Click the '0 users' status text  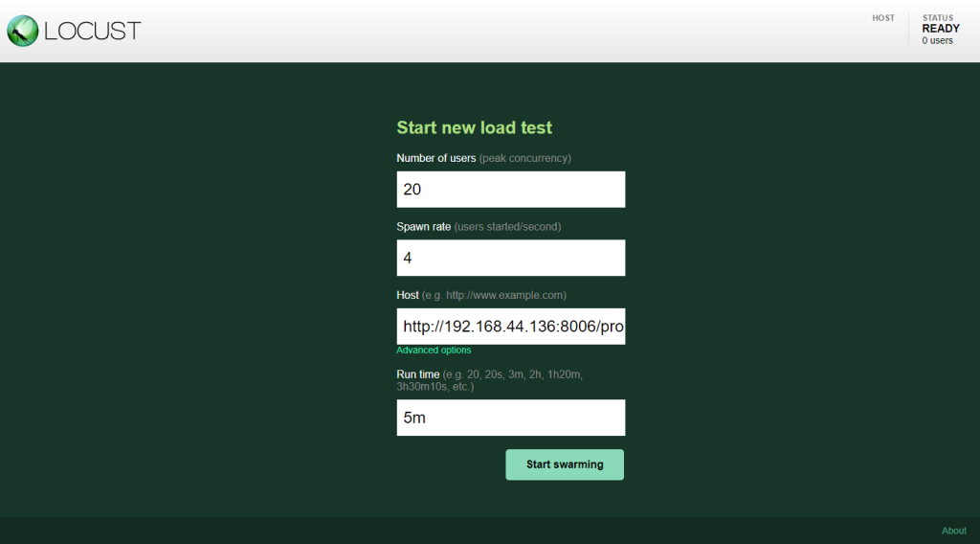pos(937,40)
